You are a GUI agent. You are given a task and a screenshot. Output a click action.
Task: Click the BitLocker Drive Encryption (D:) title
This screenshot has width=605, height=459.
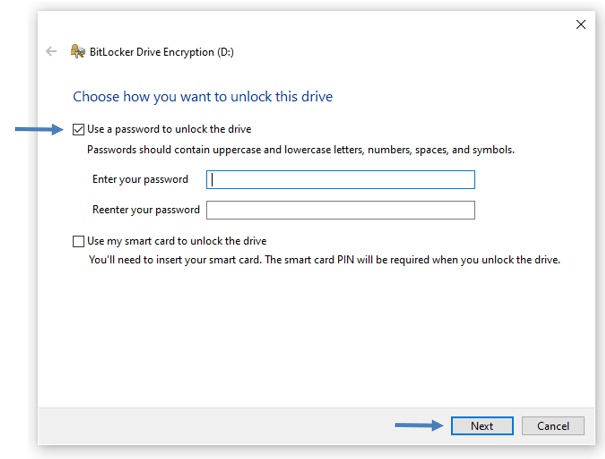click(162, 52)
